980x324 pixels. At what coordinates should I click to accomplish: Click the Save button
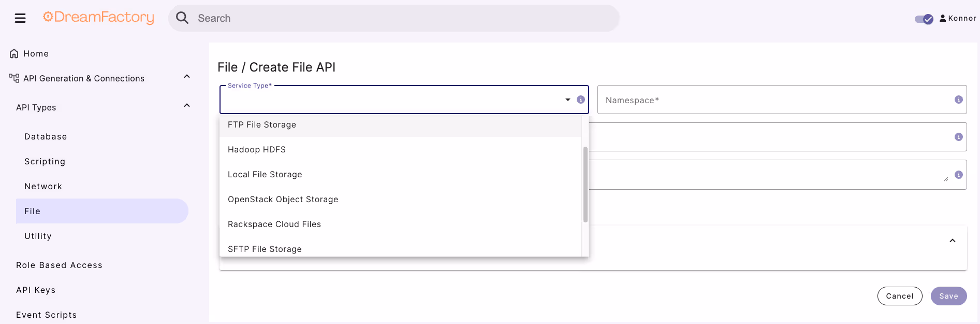(x=949, y=296)
